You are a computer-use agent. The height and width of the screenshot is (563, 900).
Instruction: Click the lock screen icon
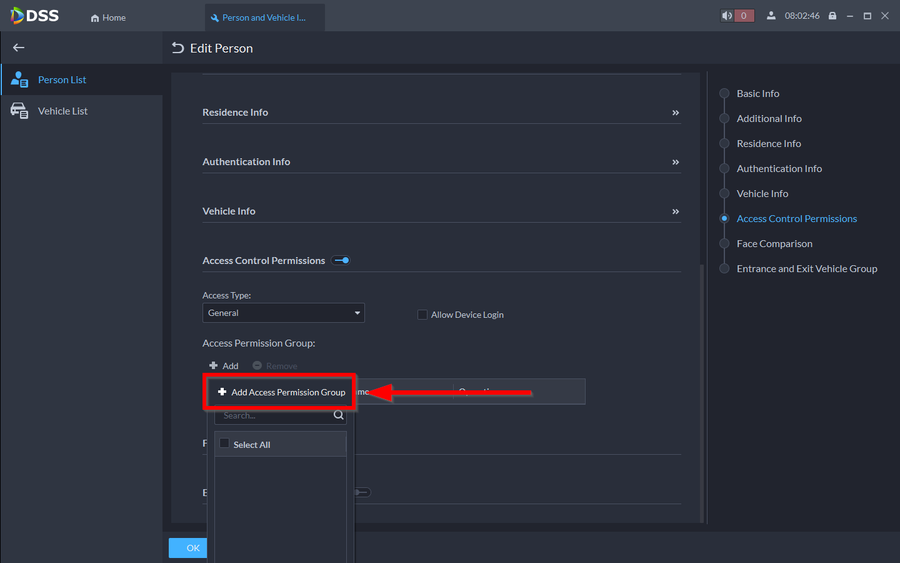(x=832, y=16)
